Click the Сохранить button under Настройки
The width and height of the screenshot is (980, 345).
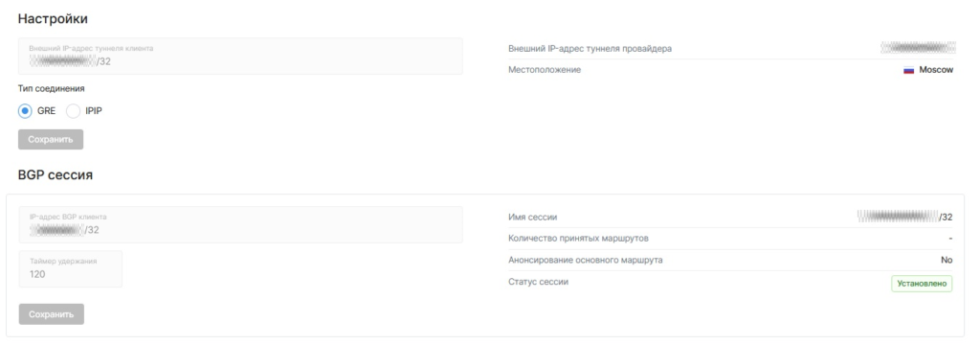(51, 140)
